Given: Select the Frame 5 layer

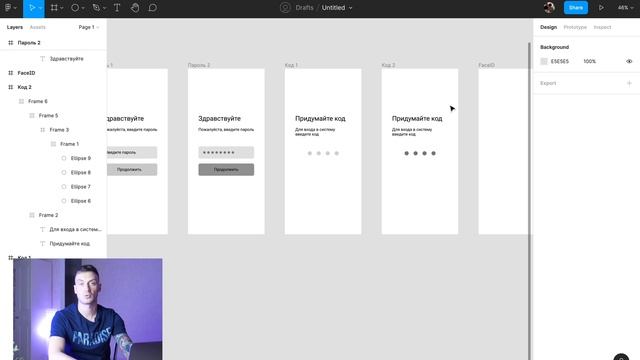Looking at the screenshot, I should coord(53,116).
